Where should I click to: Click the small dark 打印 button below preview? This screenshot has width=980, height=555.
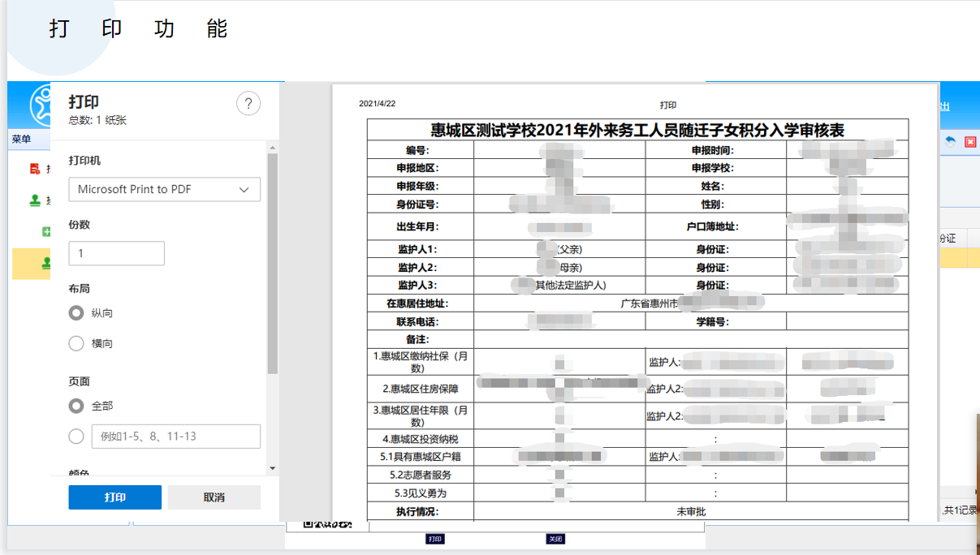pos(435,539)
